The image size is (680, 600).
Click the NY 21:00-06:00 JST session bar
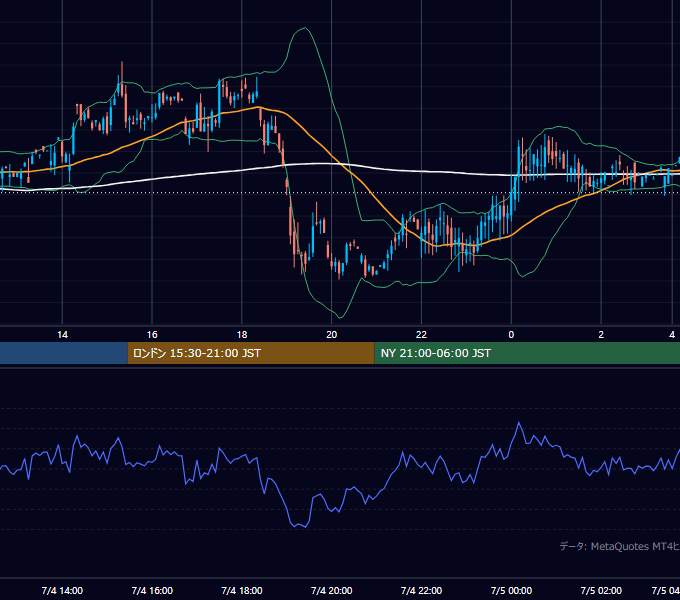pos(527,353)
